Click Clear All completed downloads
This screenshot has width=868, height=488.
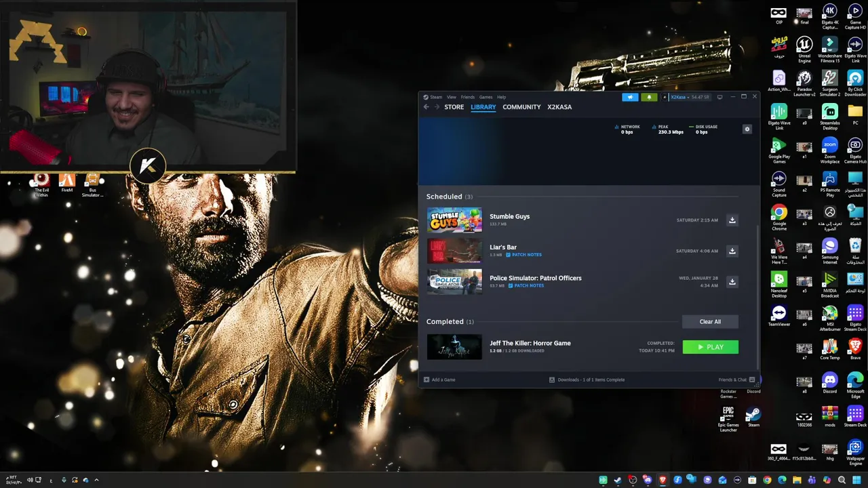(710, 322)
